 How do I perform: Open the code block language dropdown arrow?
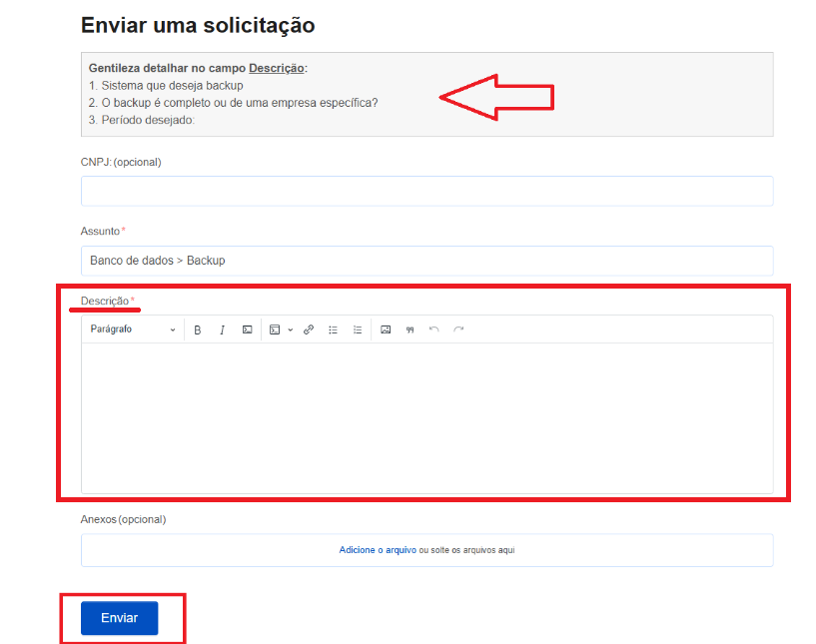(x=291, y=329)
